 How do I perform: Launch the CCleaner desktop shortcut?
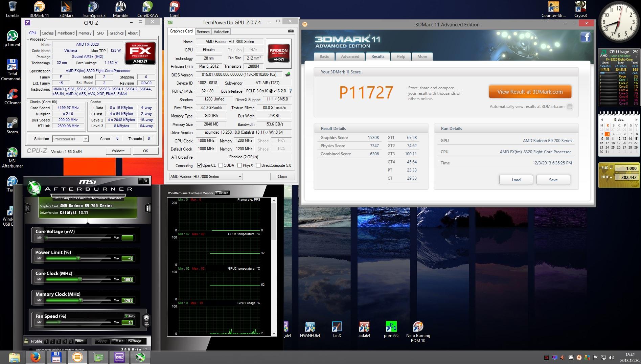(x=13, y=96)
